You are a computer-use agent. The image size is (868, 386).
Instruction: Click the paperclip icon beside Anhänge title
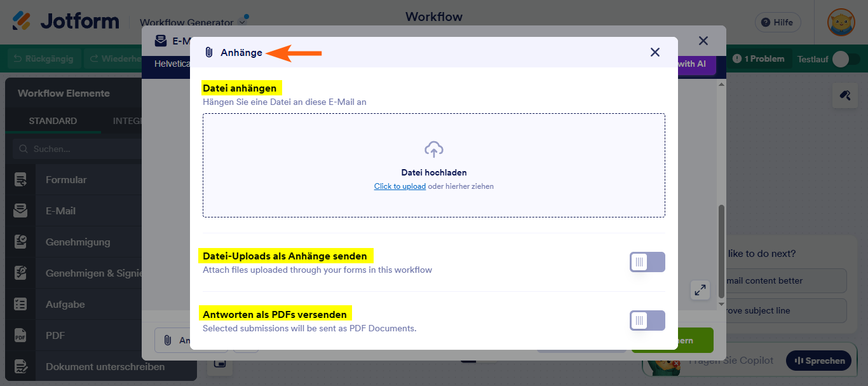(209, 52)
